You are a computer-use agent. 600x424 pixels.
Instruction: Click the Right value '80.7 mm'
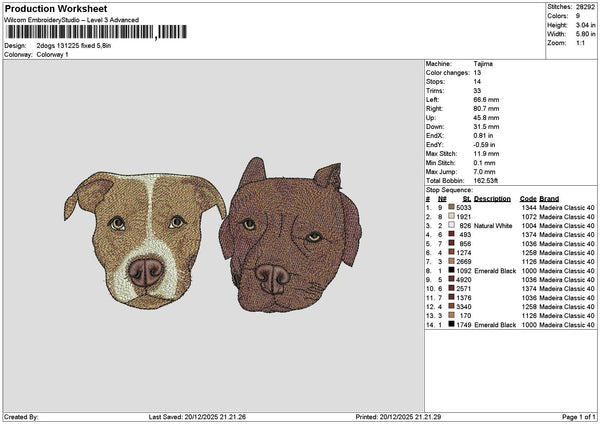[486, 109]
